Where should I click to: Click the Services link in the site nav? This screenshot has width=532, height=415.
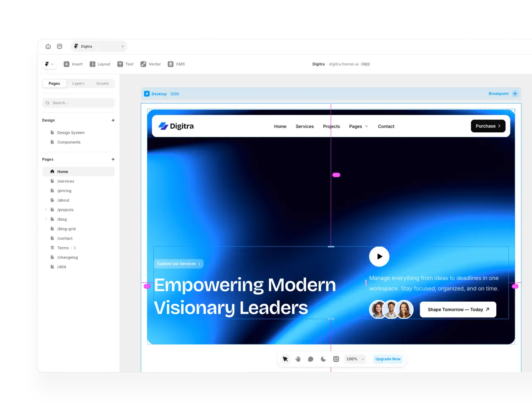[305, 127]
